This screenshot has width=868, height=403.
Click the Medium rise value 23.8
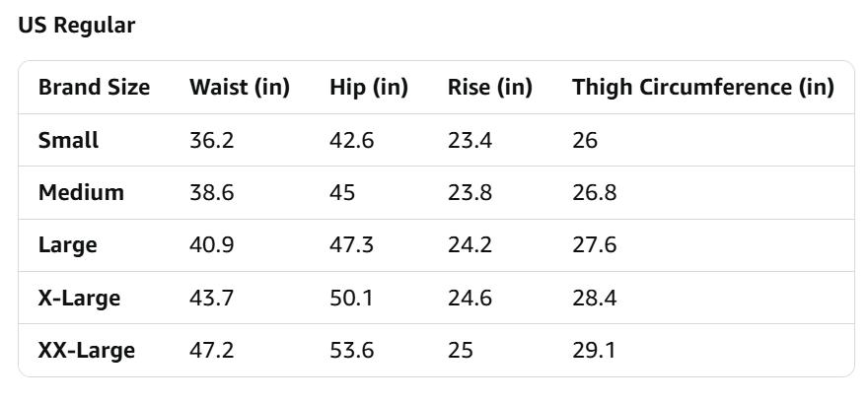[x=470, y=192]
